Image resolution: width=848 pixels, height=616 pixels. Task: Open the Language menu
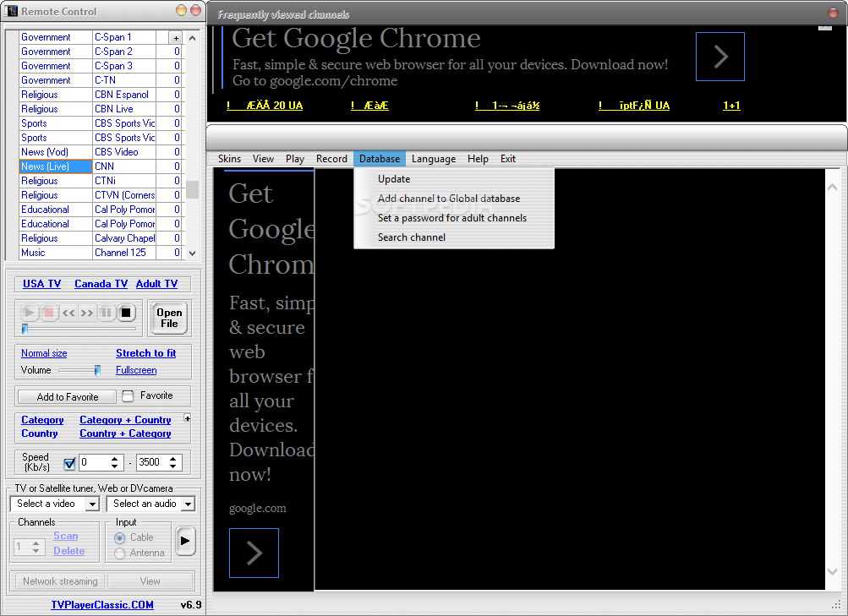(434, 159)
